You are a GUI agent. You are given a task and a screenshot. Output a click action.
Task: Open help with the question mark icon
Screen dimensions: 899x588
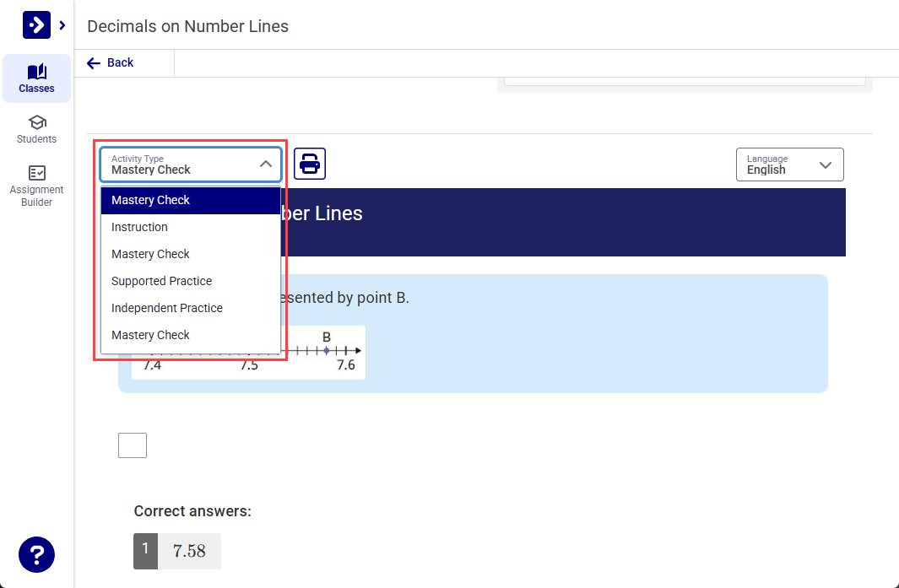pyautogui.click(x=36, y=554)
